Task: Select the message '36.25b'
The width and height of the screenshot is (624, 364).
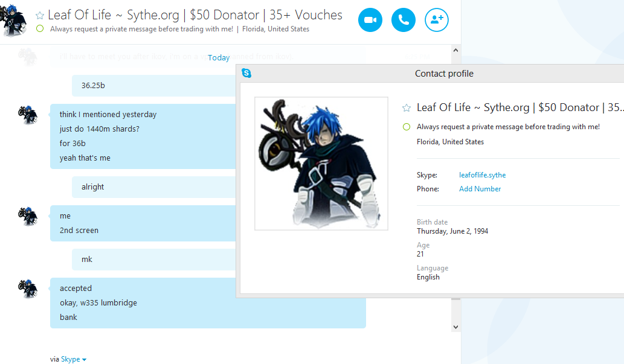Action: pyautogui.click(x=93, y=86)
